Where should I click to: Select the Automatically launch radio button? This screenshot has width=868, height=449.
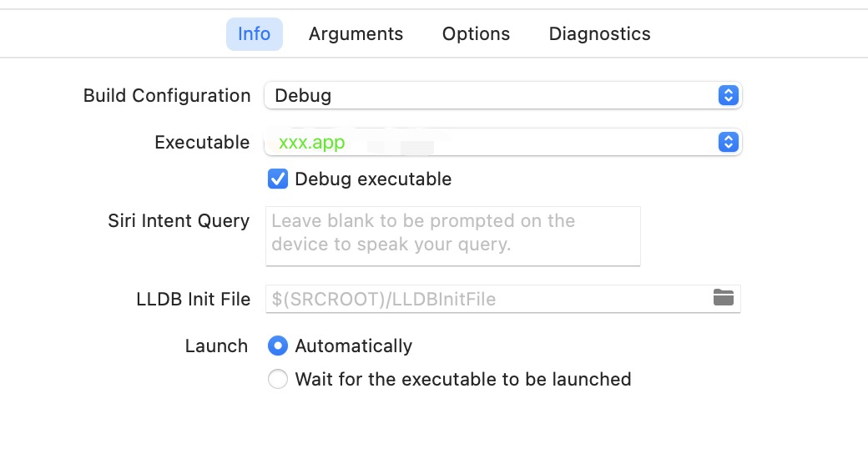coord(277,346)
